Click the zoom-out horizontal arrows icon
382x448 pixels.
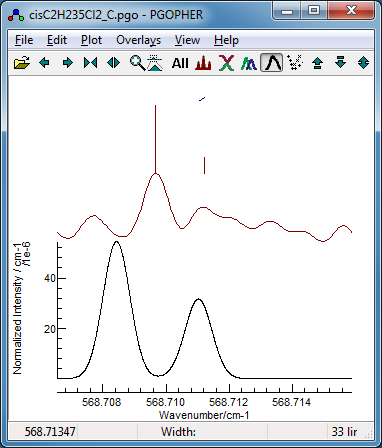point(113,63)
